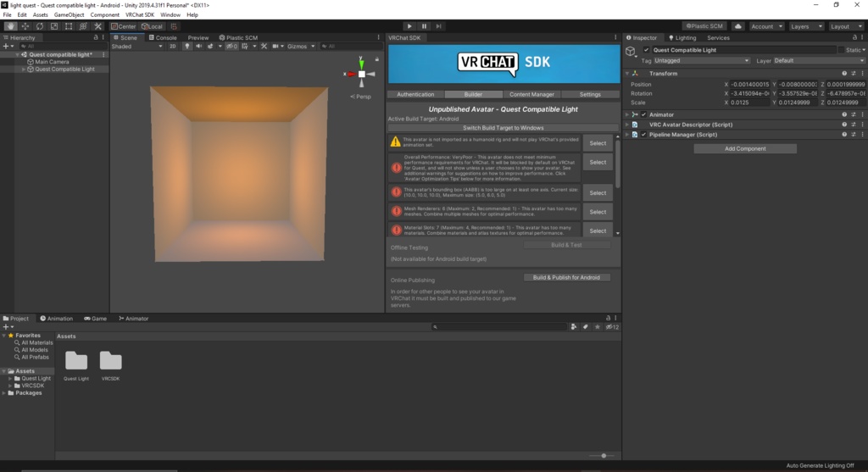Select the Scale tool in the toolbar
Viewport: 868px width, 472px height.
click(53, 26)
